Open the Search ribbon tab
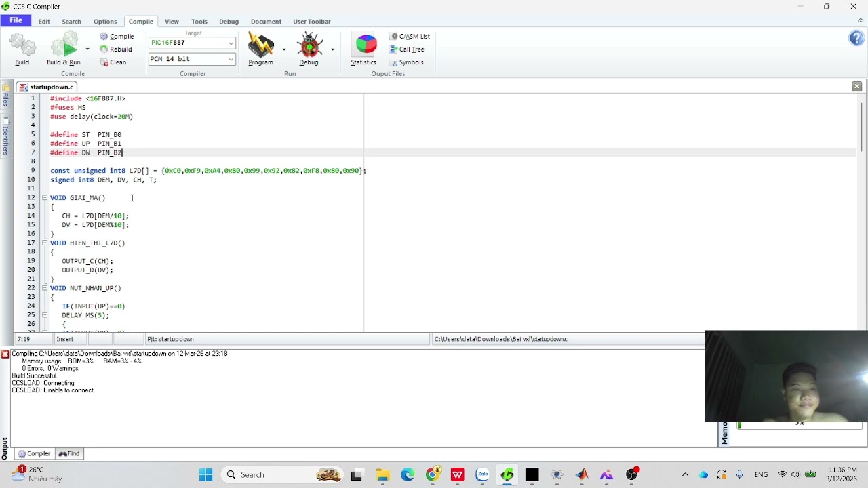Viewport: 868px width, 488px height. coord(71,22)
